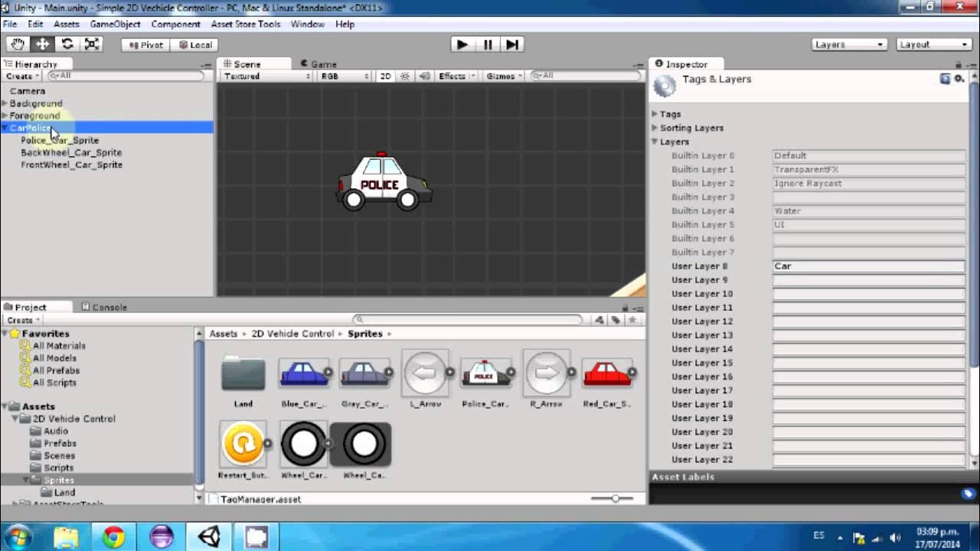
Task: Toggle Pivot handle position button
Action: point(145,44)
